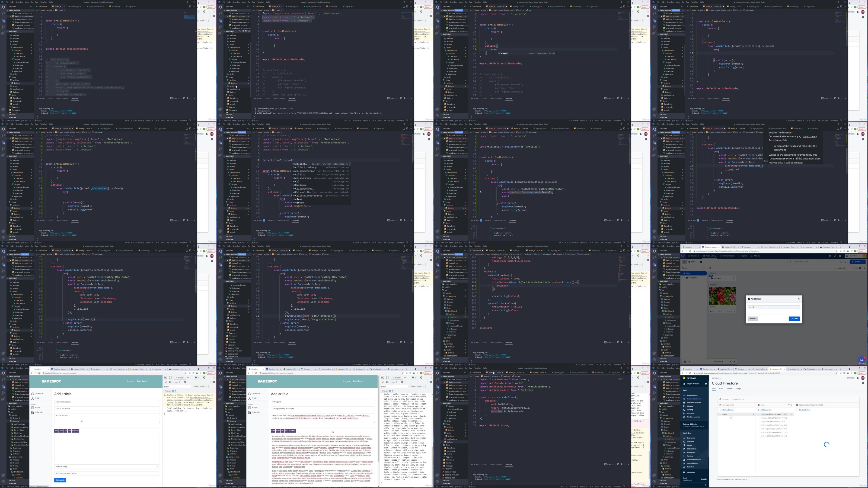Switch to the Indexes tab in Cloud Firestore
This screenshot has height=488, width=868.
click(x=729, y=389)
